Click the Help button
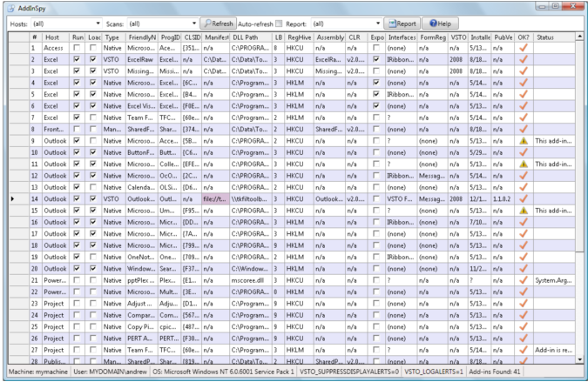Screen dimensions: 588x382 click(440, 23)
